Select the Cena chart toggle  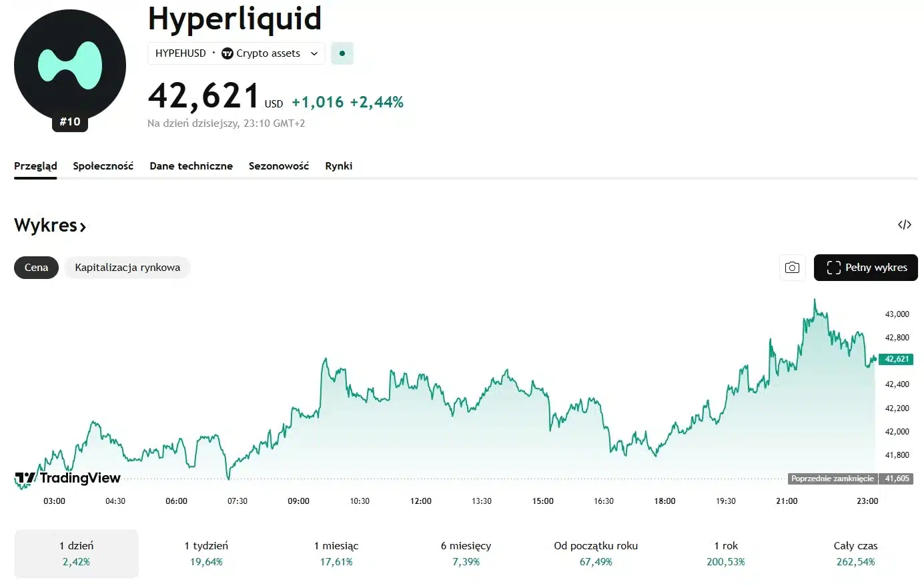(x=36, y=268)
